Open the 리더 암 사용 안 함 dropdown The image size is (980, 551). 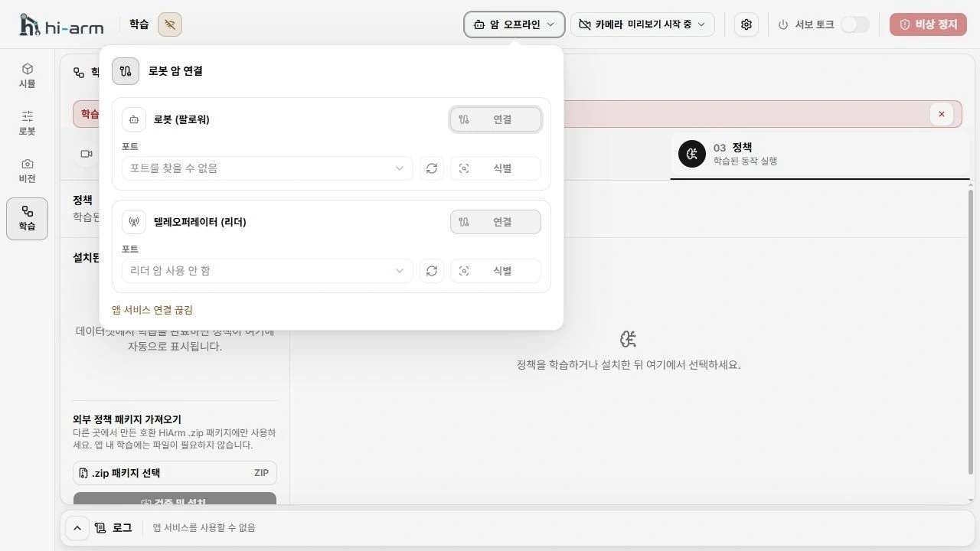267,271
